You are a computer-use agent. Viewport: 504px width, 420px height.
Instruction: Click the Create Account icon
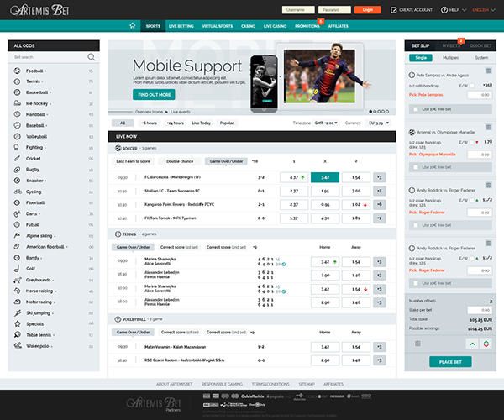[393, 10]
